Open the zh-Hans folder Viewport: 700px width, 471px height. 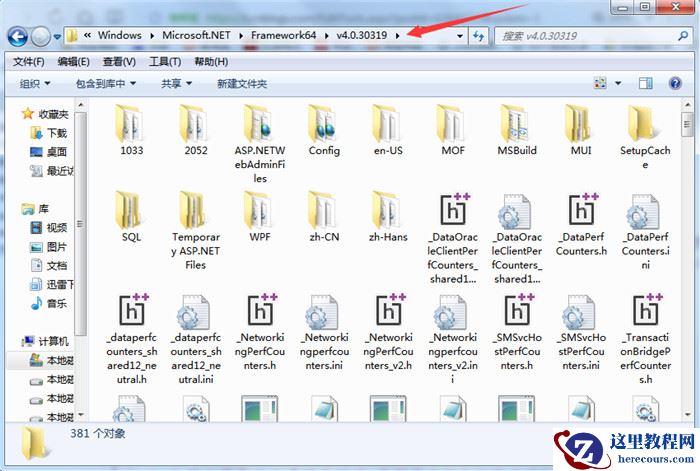[x=388, y=217]
